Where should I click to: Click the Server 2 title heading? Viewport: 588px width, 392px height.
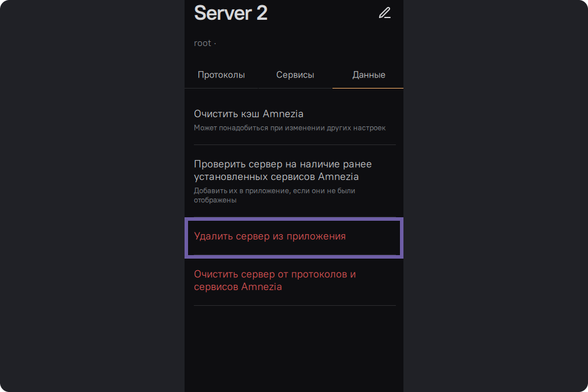[231, 13]
